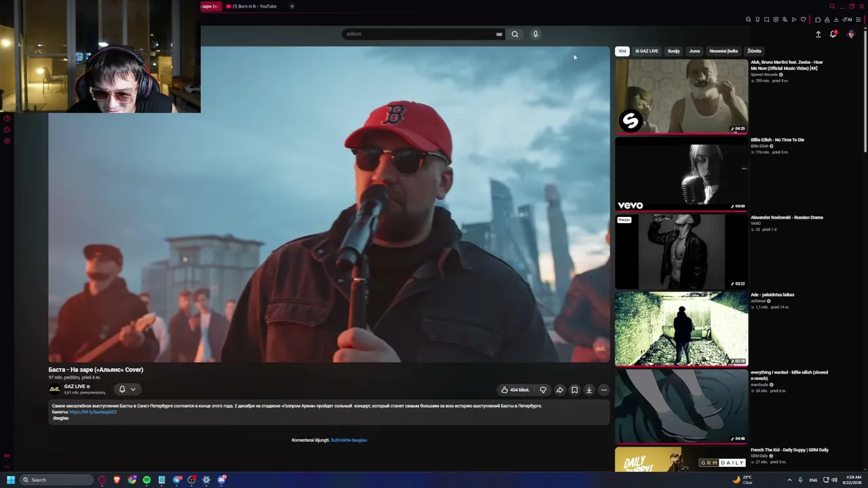Open the YouTube account avatar menu
The height and width of the screenshot is (488, 868).
point(851,34)
